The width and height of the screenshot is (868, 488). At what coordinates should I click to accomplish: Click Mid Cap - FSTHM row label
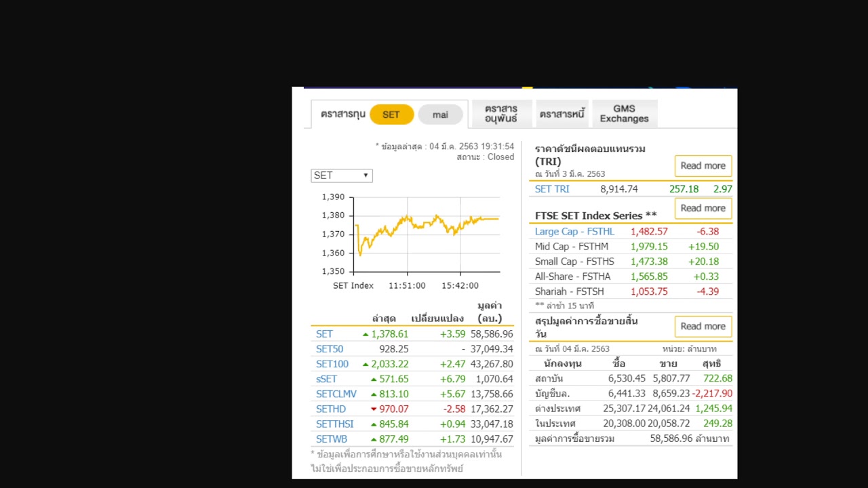[572, 246]
